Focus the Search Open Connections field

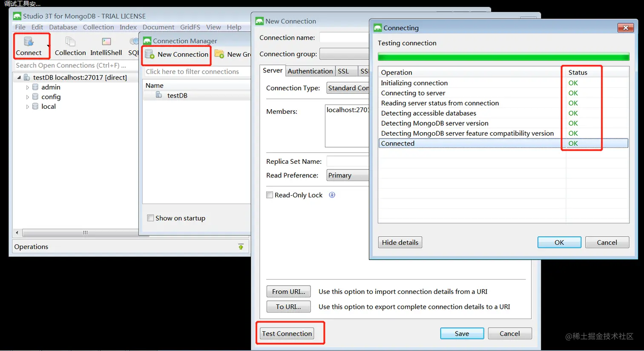click(76, 65)
